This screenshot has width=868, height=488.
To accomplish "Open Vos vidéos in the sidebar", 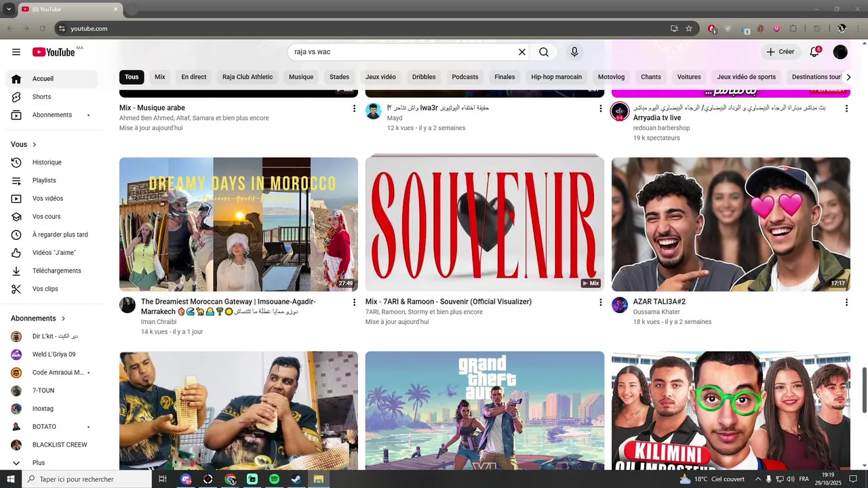I will (x=52, y=199).
